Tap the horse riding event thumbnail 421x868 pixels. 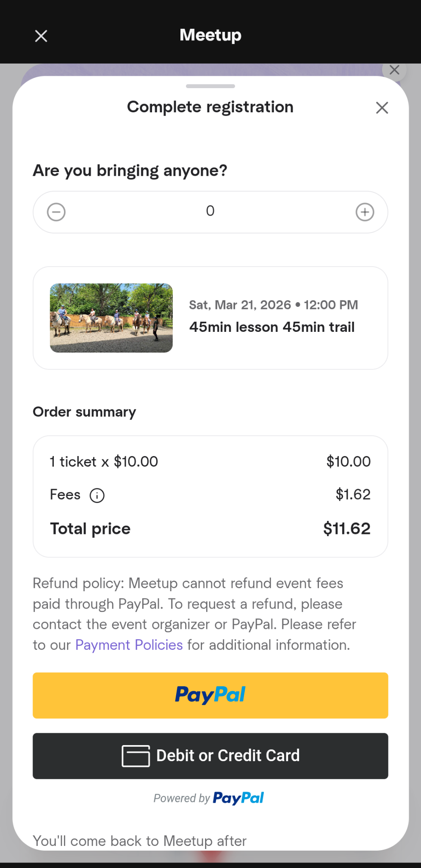[111, 318]
